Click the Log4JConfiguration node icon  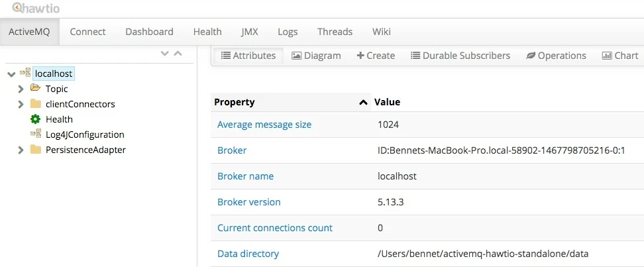36,134
